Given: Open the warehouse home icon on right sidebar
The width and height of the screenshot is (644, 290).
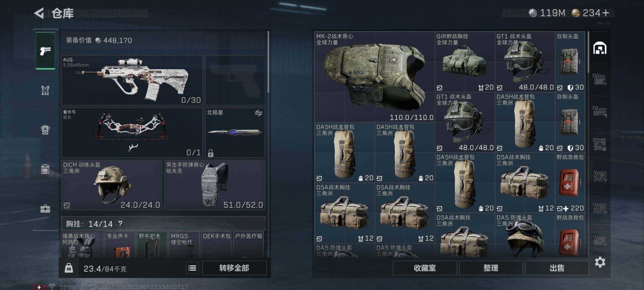Looking at the screenshot, I should 600,48.
